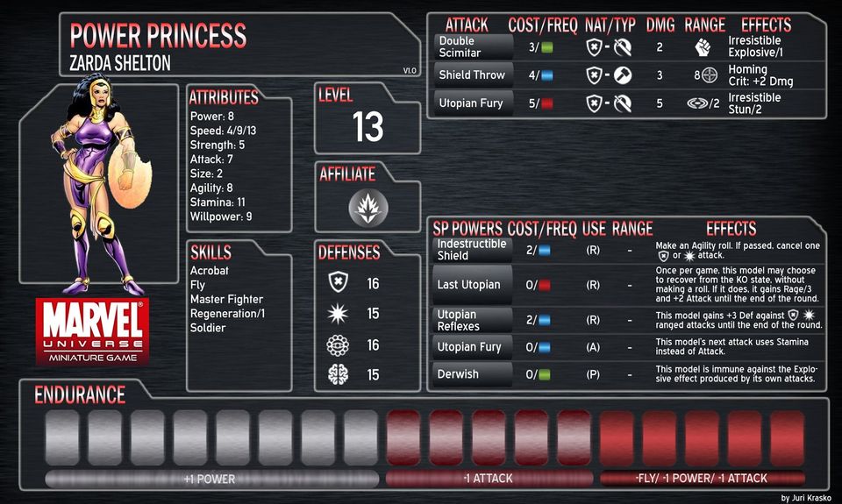The width and height of the screenshot is (842, 504).
Task: Click the shield nature icon in Double Scimitar row
Action: tap(594, 47)
